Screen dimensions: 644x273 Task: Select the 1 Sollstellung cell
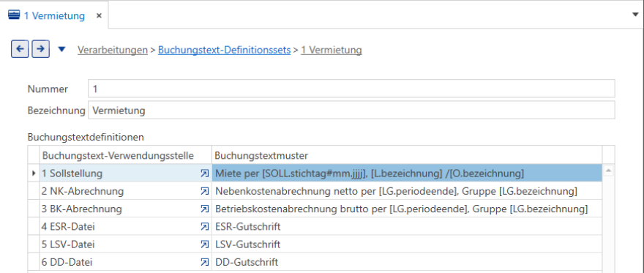point(126,173)
